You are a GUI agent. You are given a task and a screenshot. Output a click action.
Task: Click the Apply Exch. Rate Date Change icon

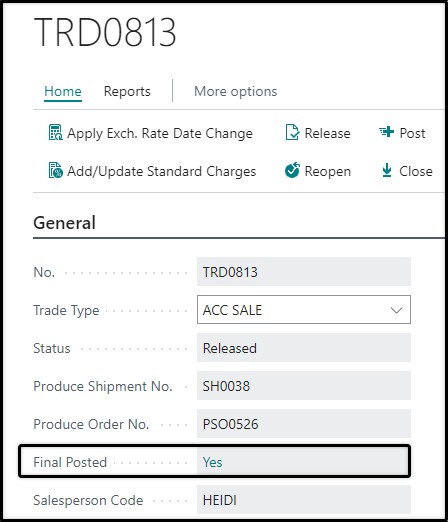(55, 132)
